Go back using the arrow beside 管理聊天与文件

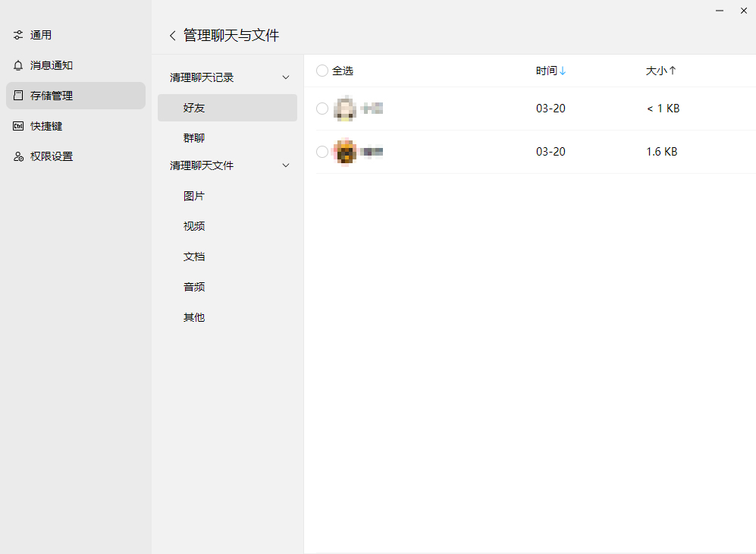pos(173,35)
